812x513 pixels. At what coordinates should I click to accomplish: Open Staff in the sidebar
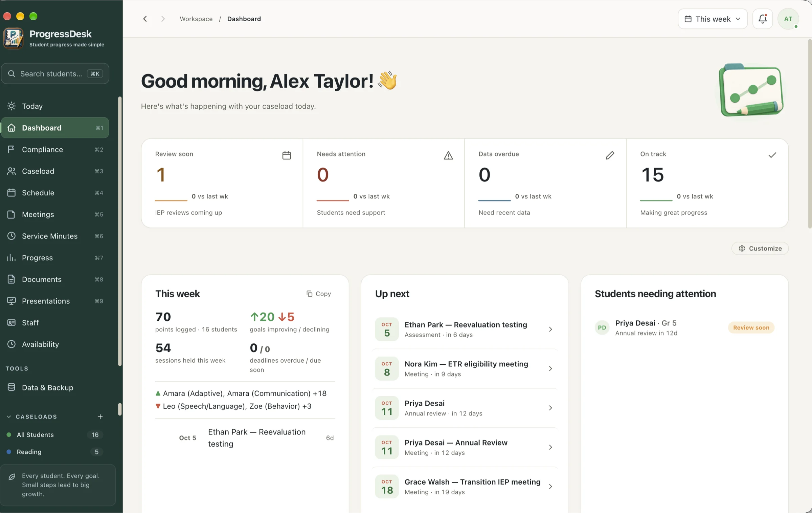pyautogui.click(x=55, y=323)
